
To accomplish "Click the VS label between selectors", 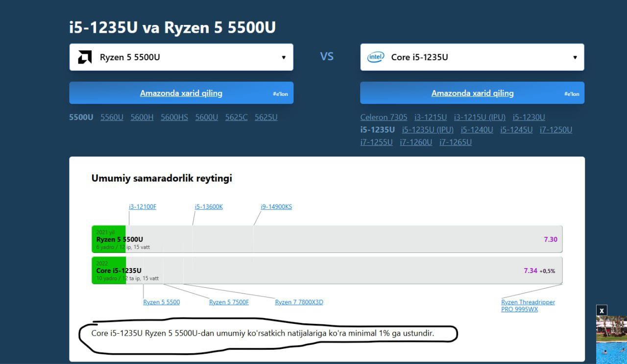I will [x=327, y=57].
